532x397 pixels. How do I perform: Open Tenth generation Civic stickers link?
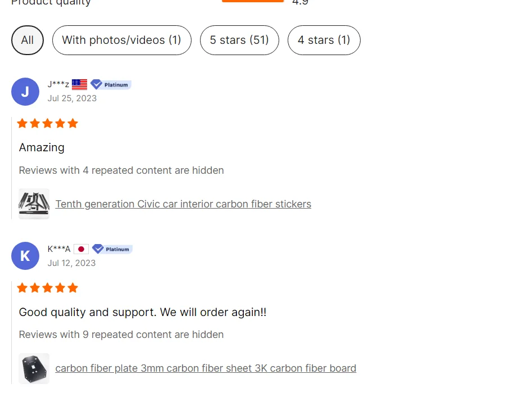(183, 204)
